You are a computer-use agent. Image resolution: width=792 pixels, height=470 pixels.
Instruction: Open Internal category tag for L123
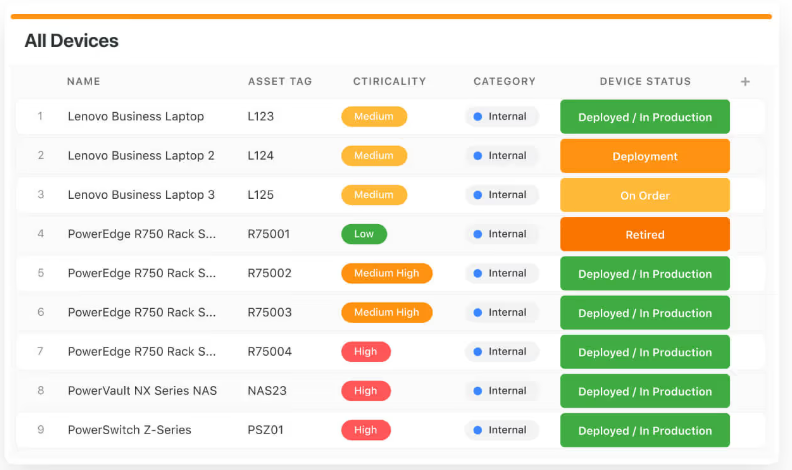(x=502, y=117)
